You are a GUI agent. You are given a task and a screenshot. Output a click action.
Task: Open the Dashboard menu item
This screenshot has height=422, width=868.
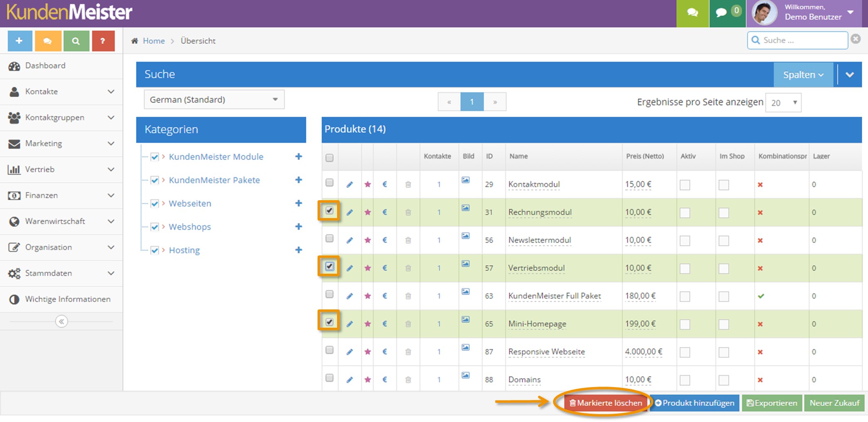click(61, 66)
